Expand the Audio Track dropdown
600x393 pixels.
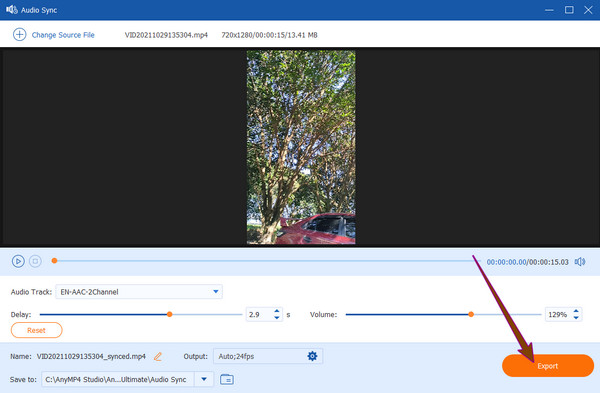coord(215,292)
